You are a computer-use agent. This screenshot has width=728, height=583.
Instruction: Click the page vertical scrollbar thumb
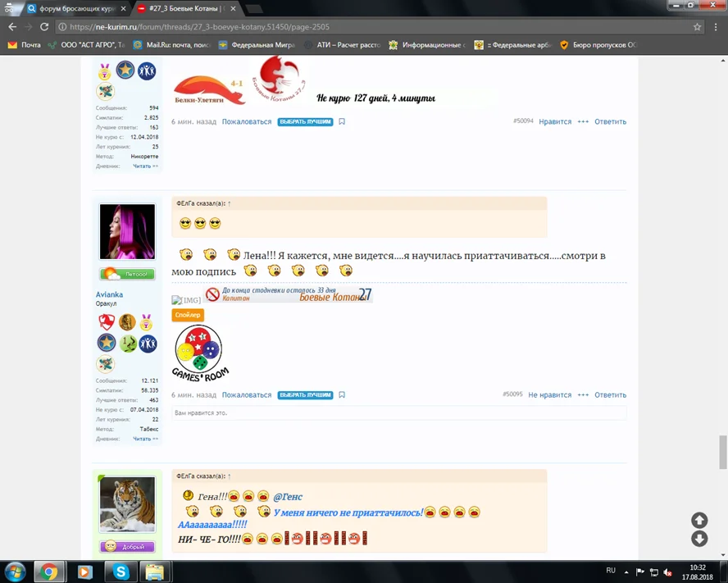(723, 452)
